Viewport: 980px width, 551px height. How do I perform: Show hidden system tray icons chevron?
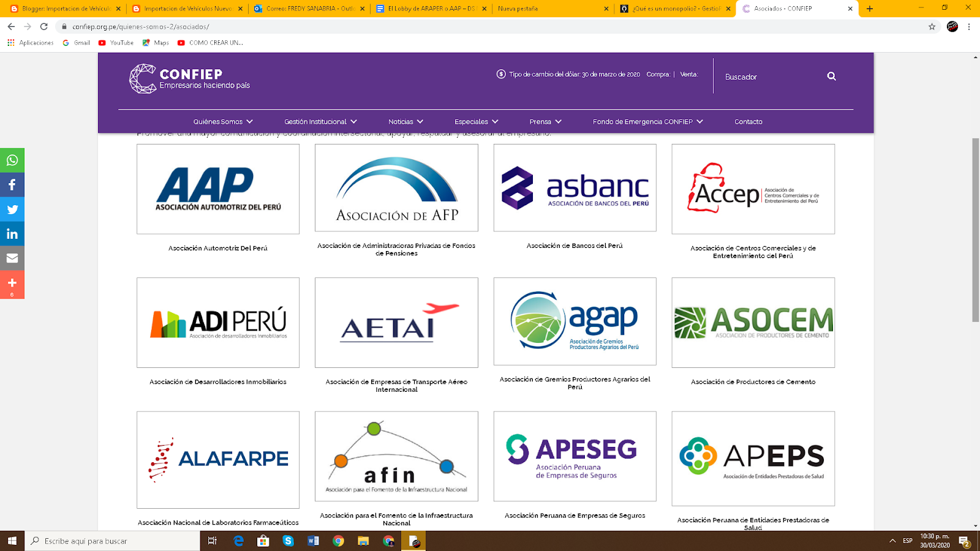click(x=892, y=541)
